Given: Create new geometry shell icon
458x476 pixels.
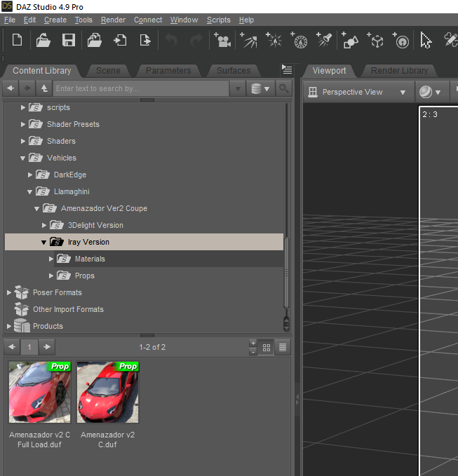Looking at the screenshot, I should pyautogui.click(x=401, y=41).
